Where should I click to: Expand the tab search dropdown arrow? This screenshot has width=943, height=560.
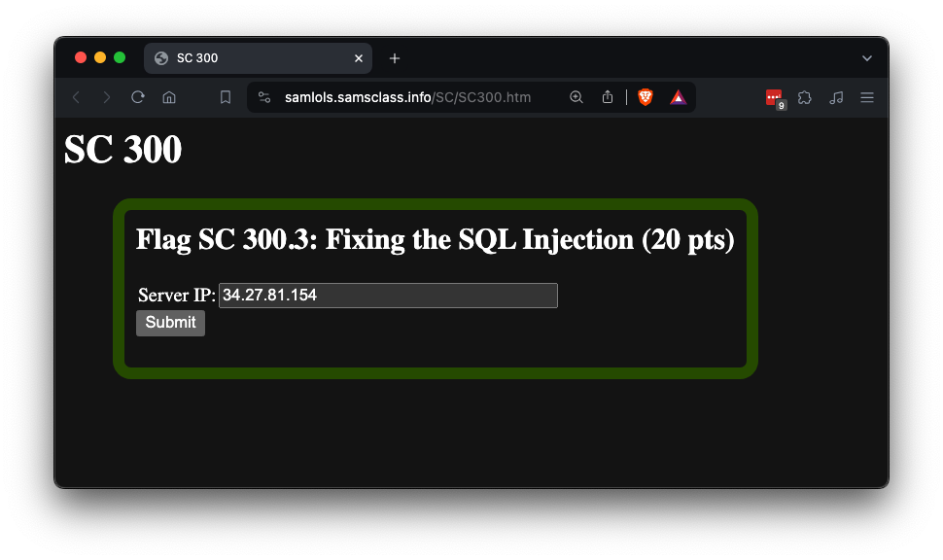(867, 58)
